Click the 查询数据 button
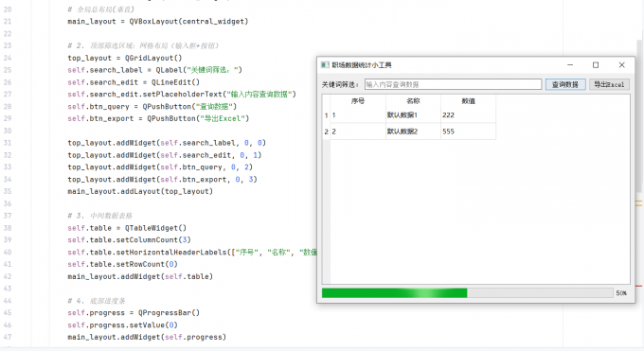This screenshot has width=644, height=351. coord(565,84)
